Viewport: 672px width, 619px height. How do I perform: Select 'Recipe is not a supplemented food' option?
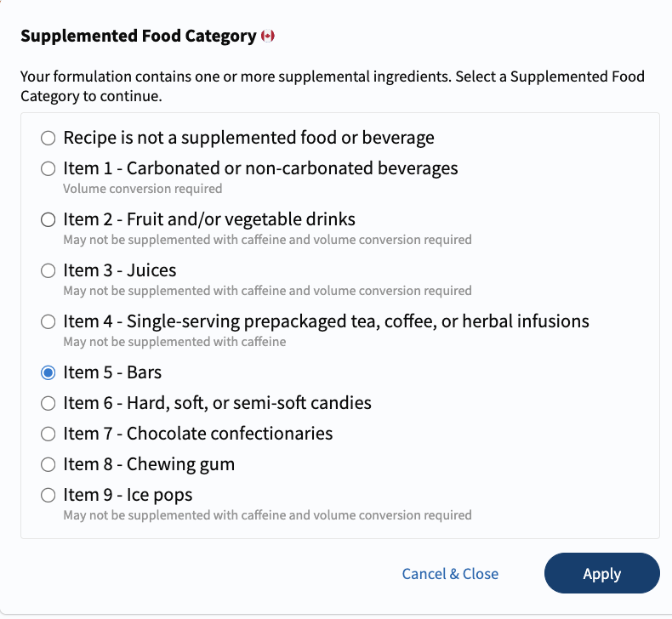coord(48,138)
